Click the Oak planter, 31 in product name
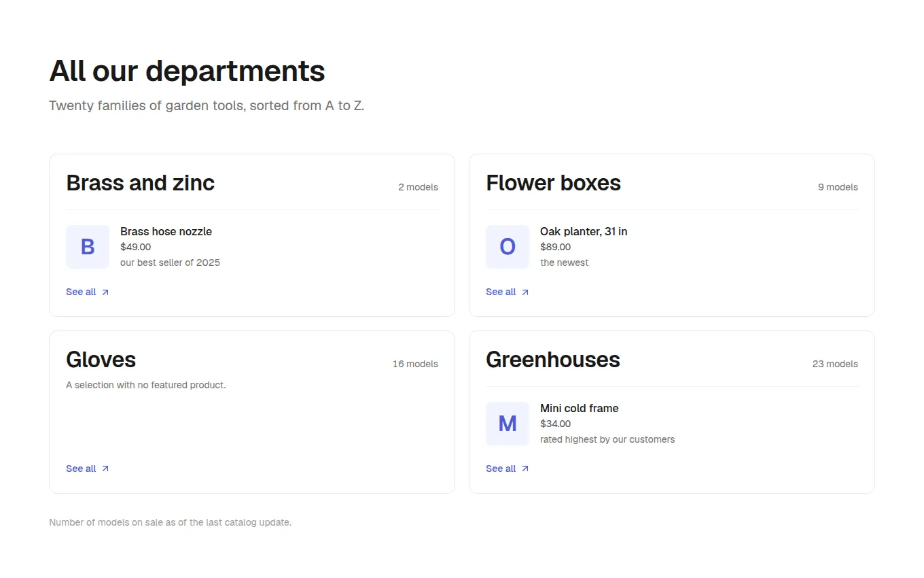The width and height of the screenshot is (924, 578). coord(584,231)
